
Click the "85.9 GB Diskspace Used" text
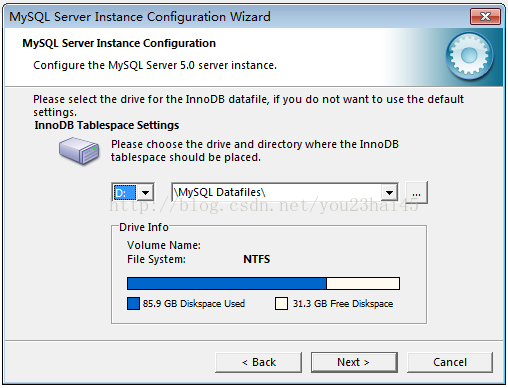pos(194,304)
